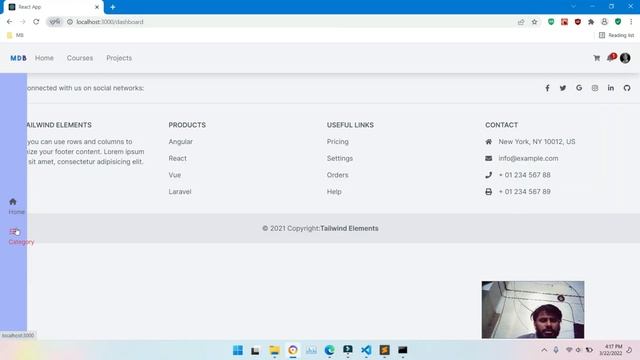The image size is (640, 360).
Task: Open the user avatar menu
Action: pos(625,58)
